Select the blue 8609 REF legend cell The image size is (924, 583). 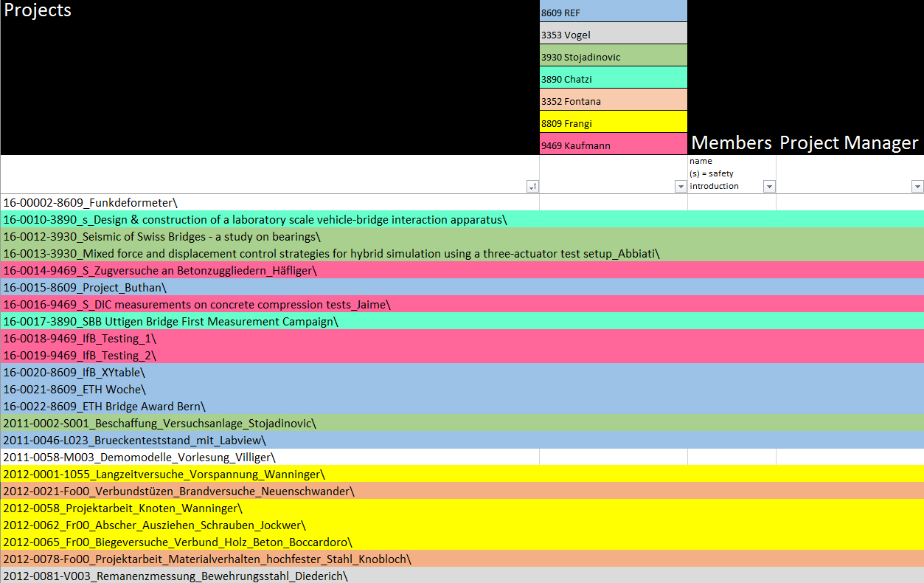614,11
